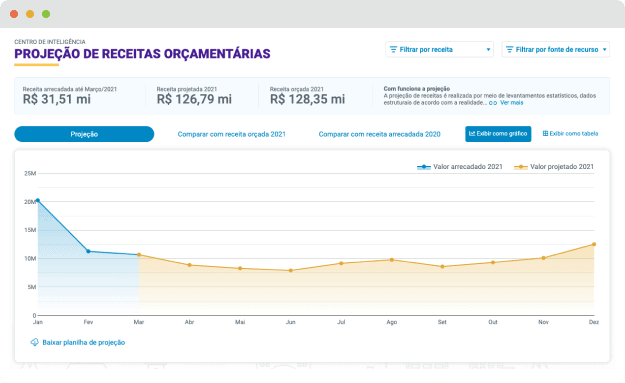Toggle the Valor projetado 2021 legend series
This screenshot has width=625, height=383.
point(554,167)
